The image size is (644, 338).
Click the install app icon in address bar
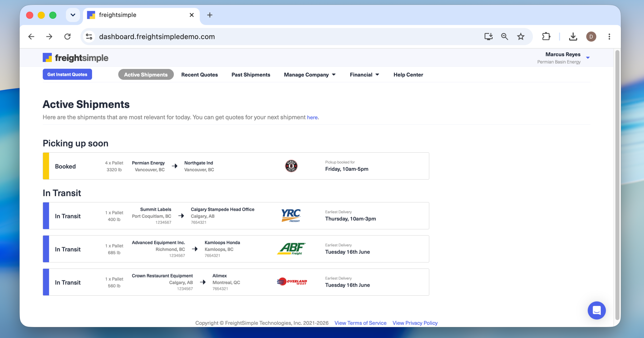488,36
